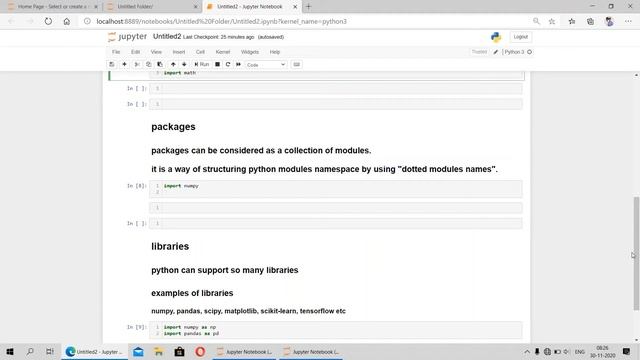Open the browser profile avatar

point(609,21)
